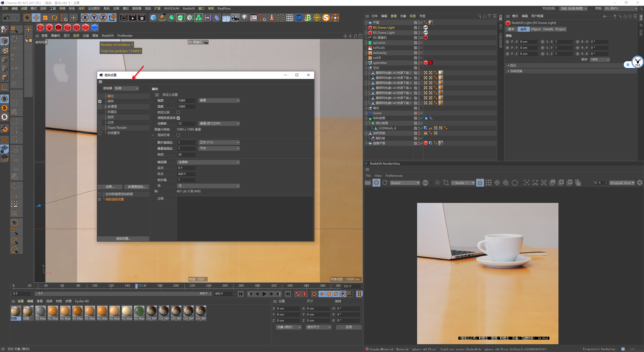Play timeline animation forward
Screen dimensions: 644x352
[x=264, y=294]
